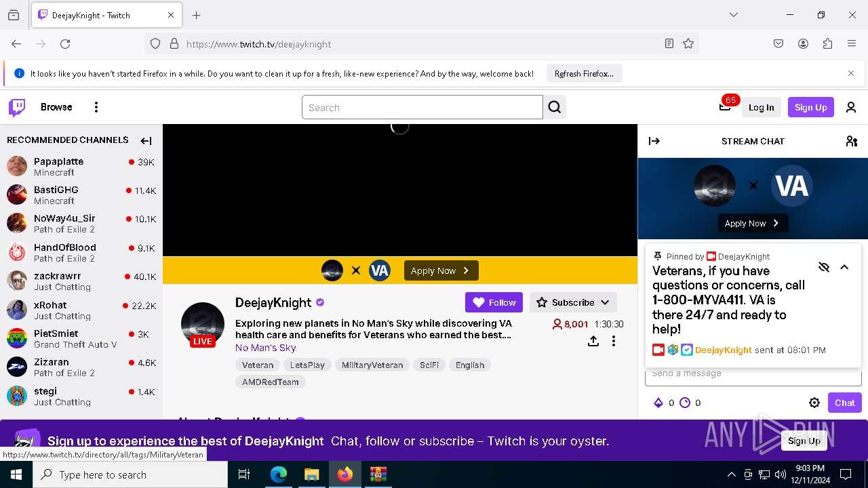
Task: Bookmark this page with the star
Action: click(688, 44)
